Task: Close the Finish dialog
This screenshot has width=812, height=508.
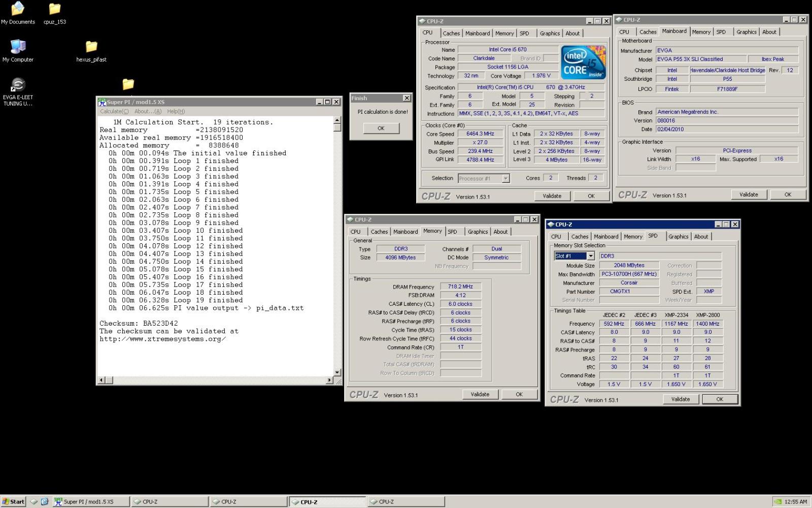Action: click(407, 98)
